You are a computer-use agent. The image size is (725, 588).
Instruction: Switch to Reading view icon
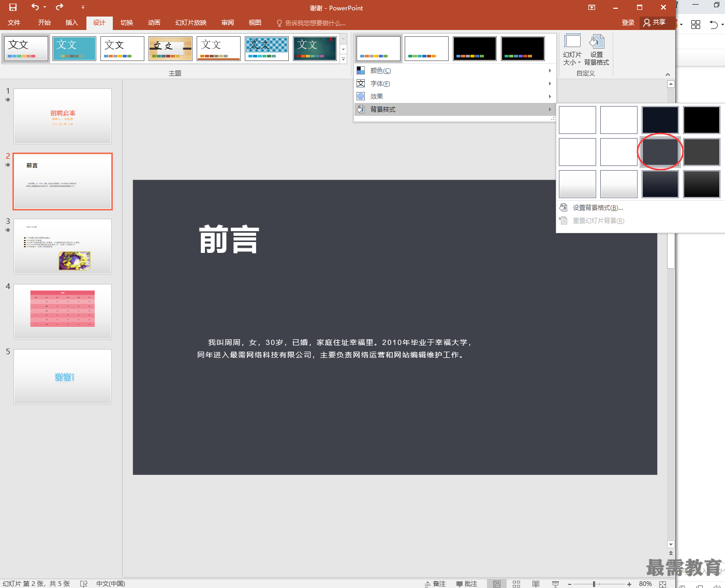click(x=536, y=584)
